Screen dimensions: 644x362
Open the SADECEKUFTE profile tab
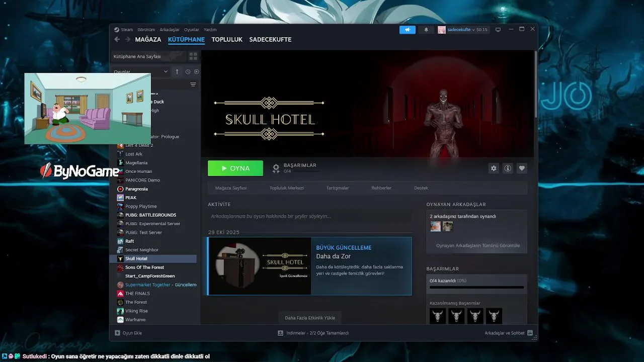[x=270, y=39]
